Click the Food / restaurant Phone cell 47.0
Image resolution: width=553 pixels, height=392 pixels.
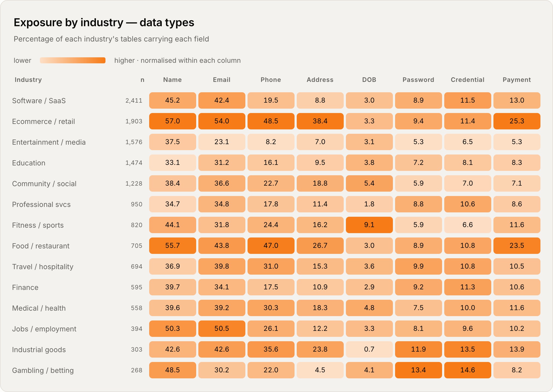pyautogui.click(x=271, y=246)
